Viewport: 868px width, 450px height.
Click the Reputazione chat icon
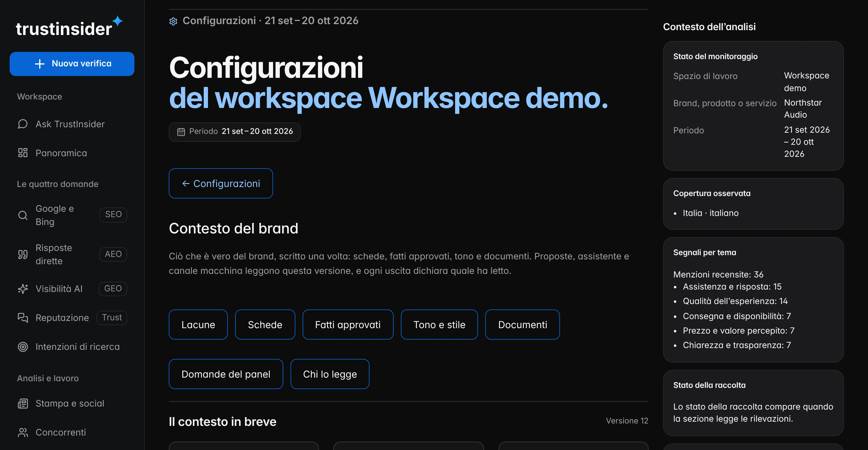(23, 318)
